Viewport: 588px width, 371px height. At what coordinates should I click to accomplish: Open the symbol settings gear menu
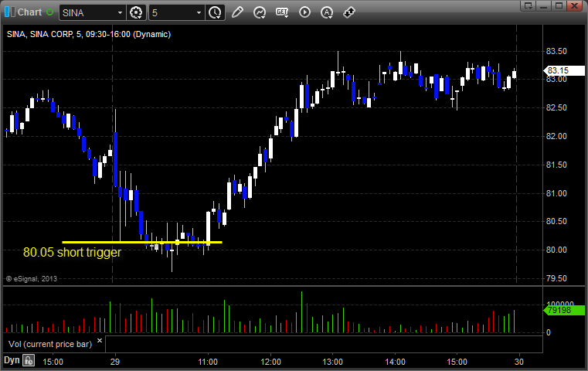click(136, 13)
